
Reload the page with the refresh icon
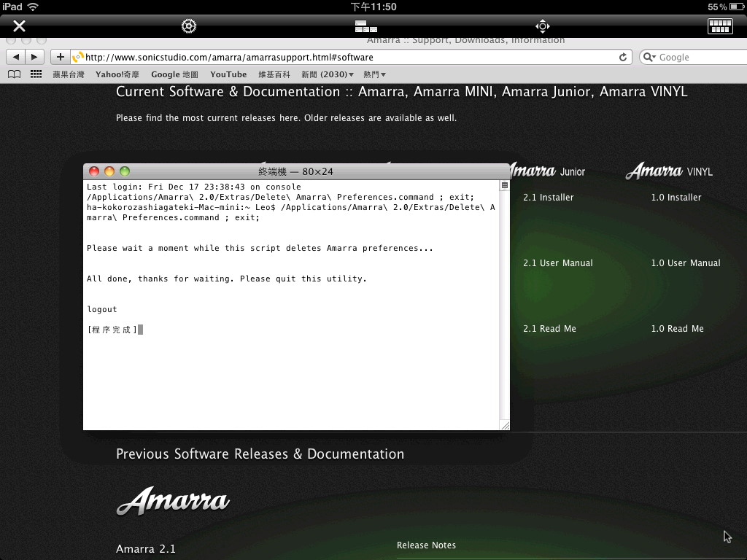(623, 57)
